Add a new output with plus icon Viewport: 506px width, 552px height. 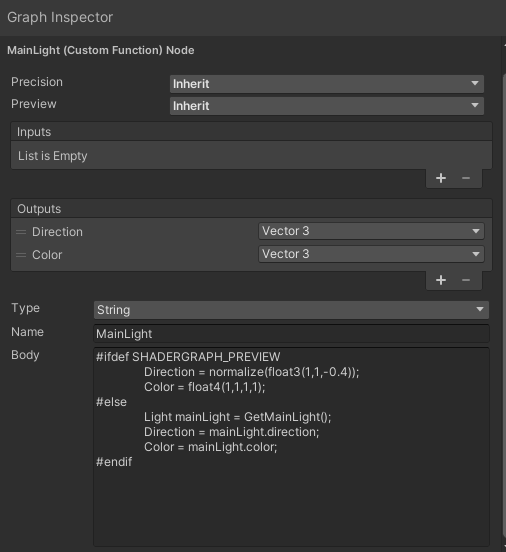point(441,280)
